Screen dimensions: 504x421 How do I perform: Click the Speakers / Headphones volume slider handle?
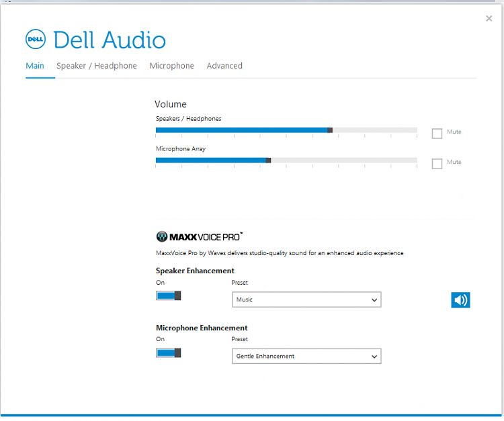tap(330, 130)
